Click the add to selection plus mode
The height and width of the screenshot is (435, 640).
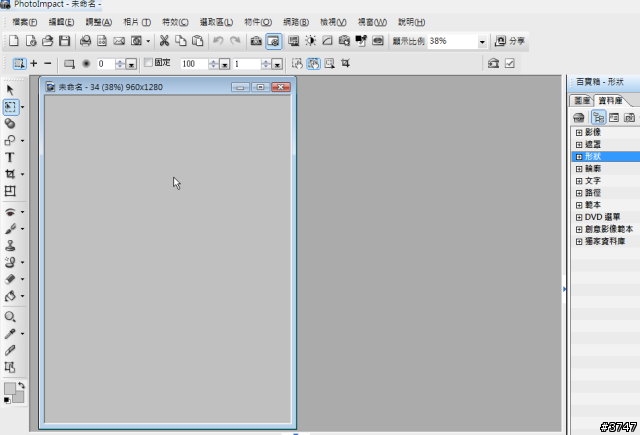point(34,63)
